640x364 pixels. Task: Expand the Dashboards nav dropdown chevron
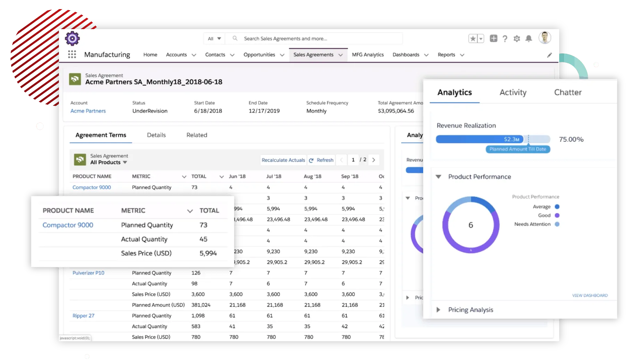426,55
